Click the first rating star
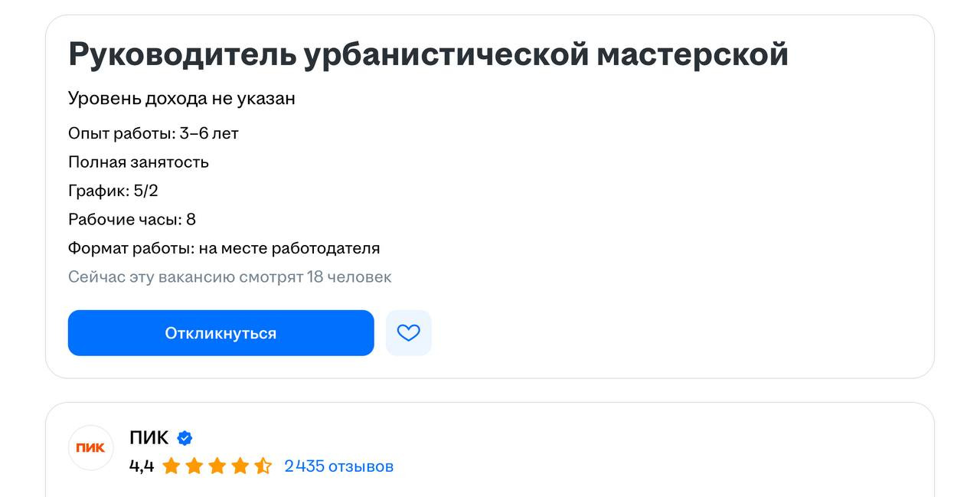 (171, 466)
